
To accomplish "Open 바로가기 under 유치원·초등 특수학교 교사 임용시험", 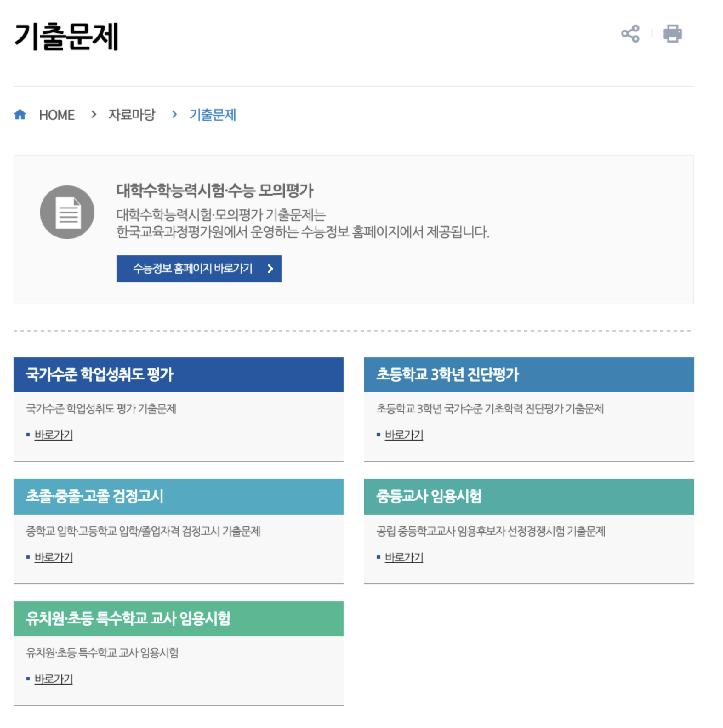I will pyautogui.click(x=54, y=679).
